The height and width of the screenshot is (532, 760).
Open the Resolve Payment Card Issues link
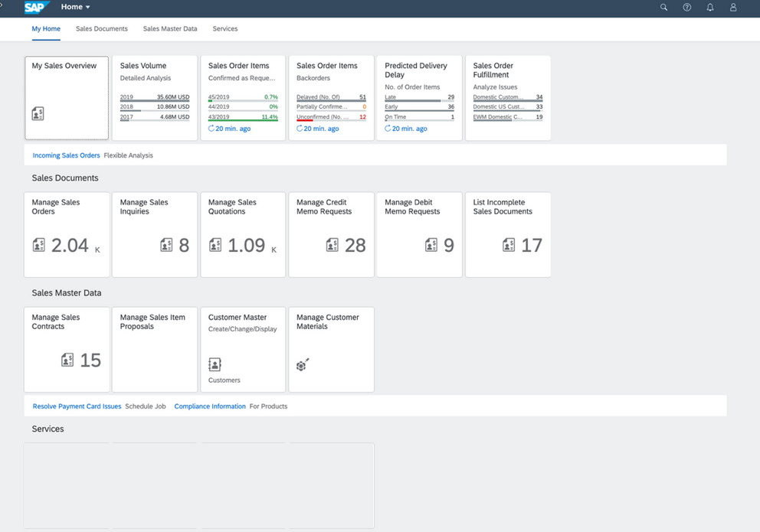[x=77, y=406]
